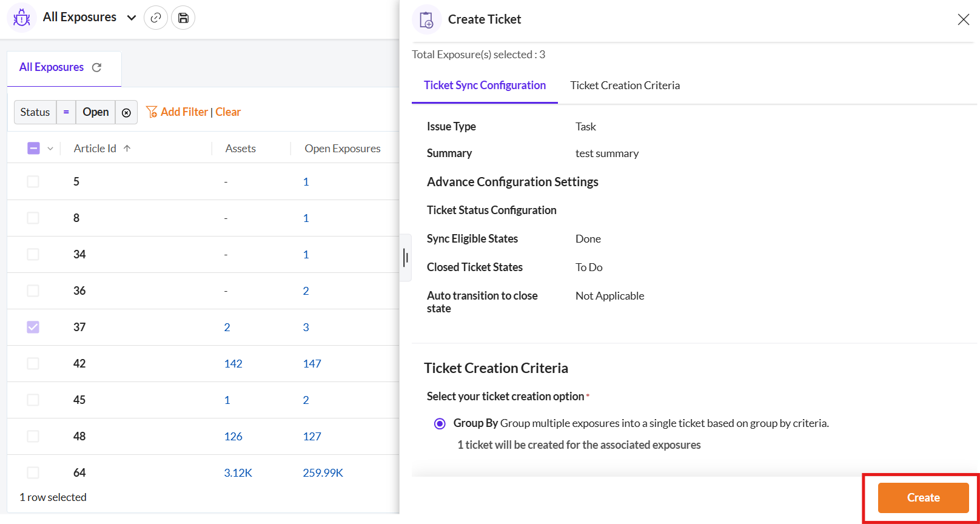Sort by Article Id arrow
The width and height of the screenshot is (980, 524).
(x=127, y=149)
